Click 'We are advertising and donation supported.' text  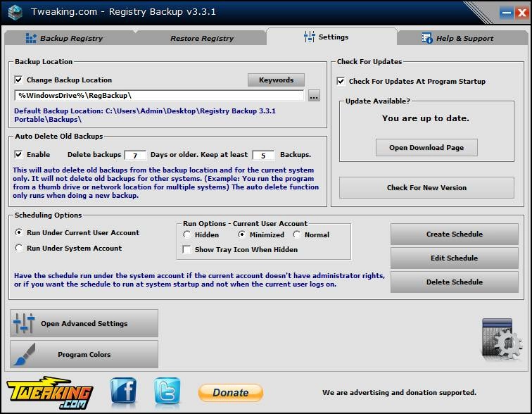(399, 392)
